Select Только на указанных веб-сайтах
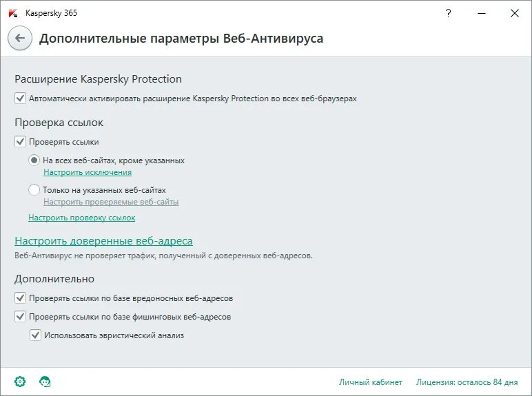The width and height of the screenshot is (532, 396). (x=34, y=190)
